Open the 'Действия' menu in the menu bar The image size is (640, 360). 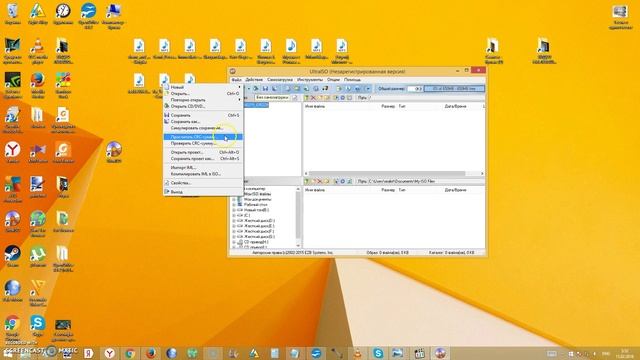254,80
